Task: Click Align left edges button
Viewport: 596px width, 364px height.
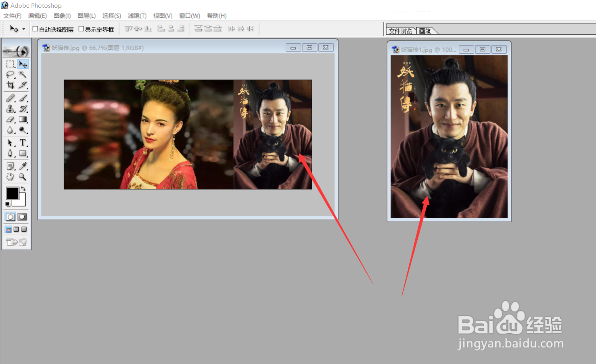Action: (161, 29)
